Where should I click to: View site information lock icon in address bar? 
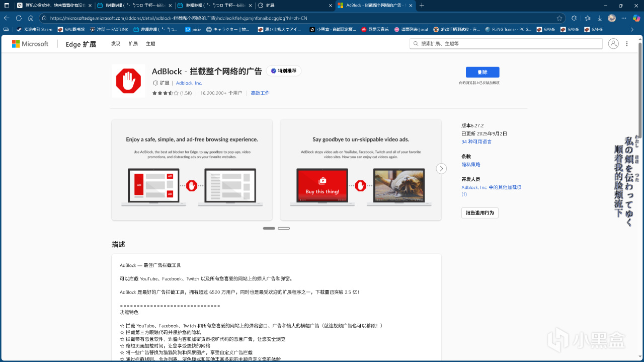[x=44, y=18]
